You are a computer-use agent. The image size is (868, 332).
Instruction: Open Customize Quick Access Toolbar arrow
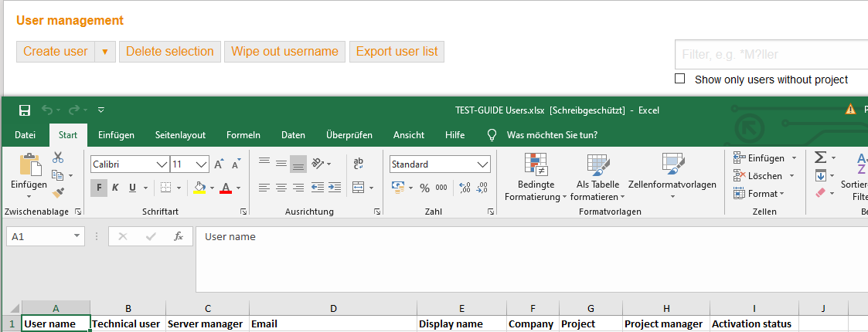coord(100,110)
